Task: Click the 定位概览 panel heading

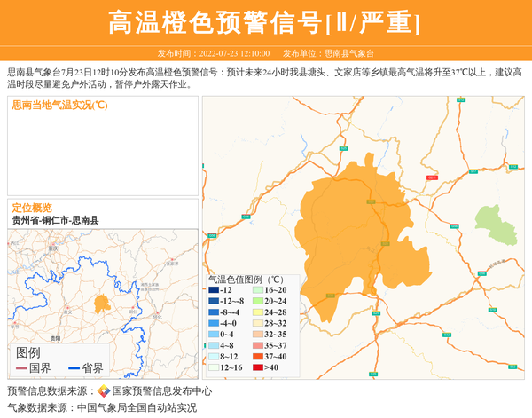Action: point(32,208)
